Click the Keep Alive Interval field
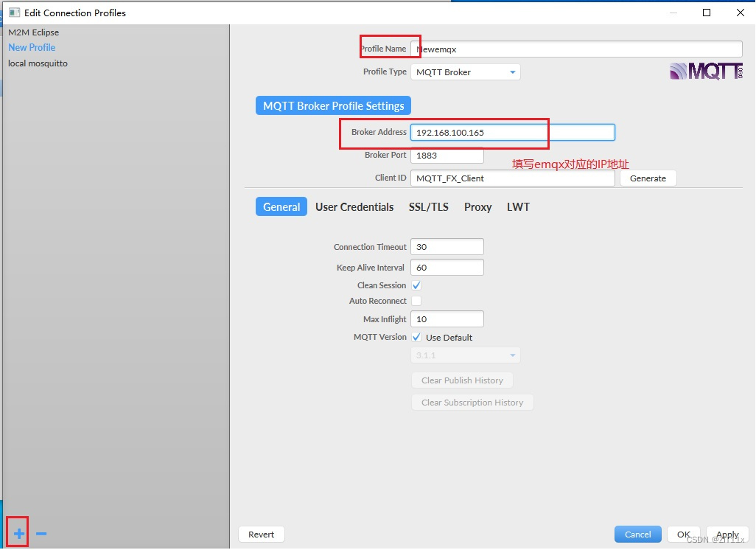 click(x=447, y=268)
